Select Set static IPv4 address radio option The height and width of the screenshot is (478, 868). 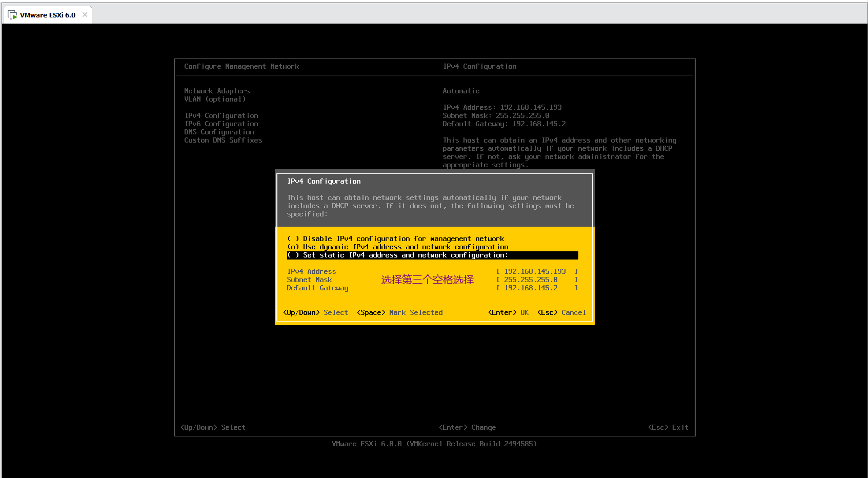tap(432, 255)
